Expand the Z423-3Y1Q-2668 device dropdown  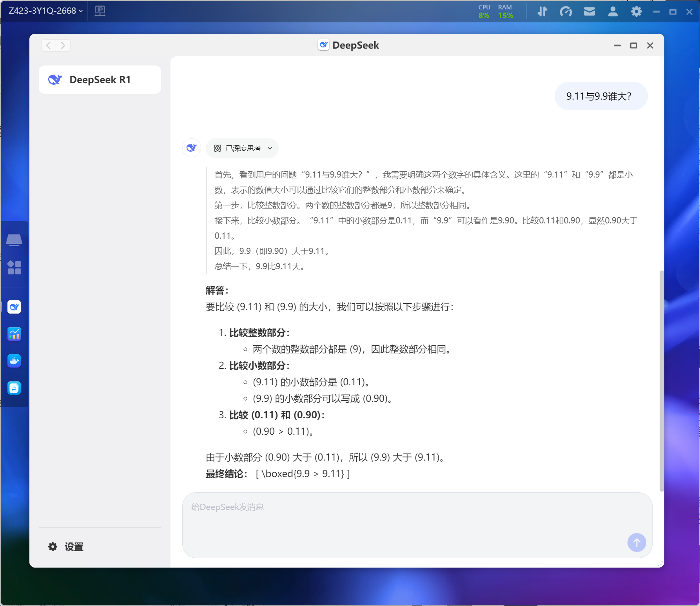(x=45, y=11)
